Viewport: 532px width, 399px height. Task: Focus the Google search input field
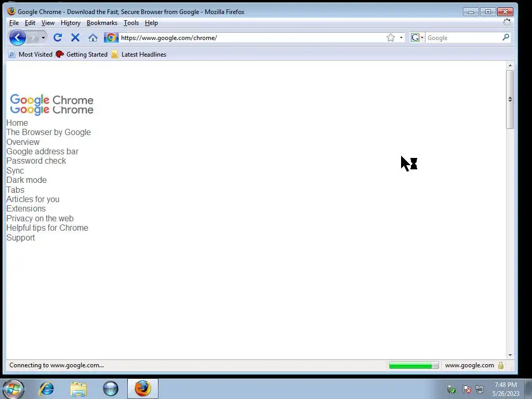463,37
